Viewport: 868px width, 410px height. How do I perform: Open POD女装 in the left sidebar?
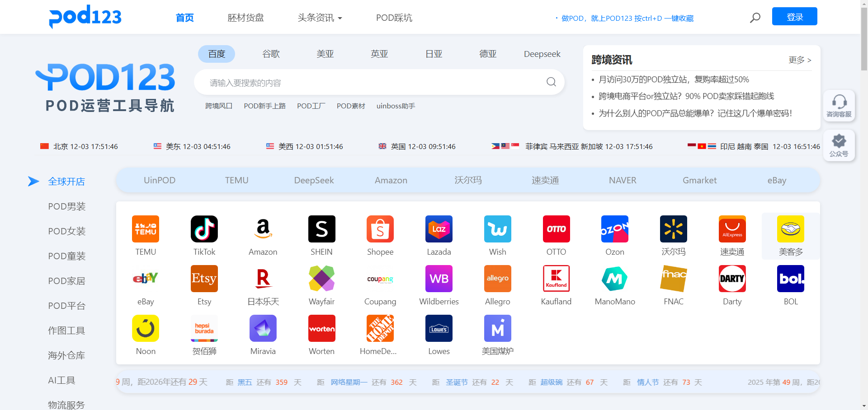[x=67, y=231]
